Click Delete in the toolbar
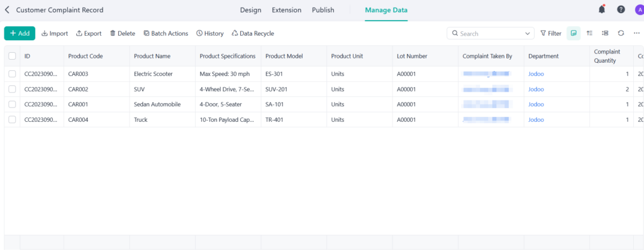644x250 pixels. coord(123,33)
